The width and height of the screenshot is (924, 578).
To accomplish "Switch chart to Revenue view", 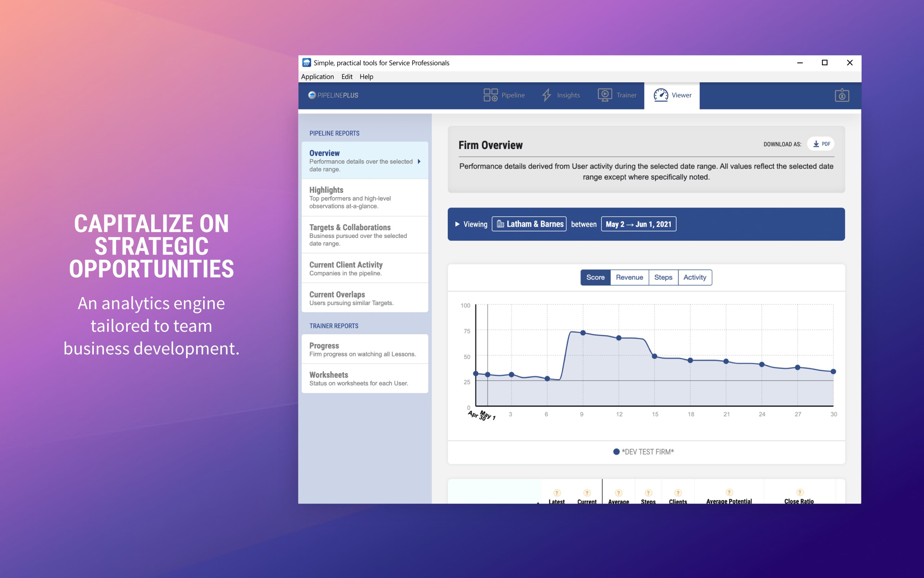I will click(629, 278).
